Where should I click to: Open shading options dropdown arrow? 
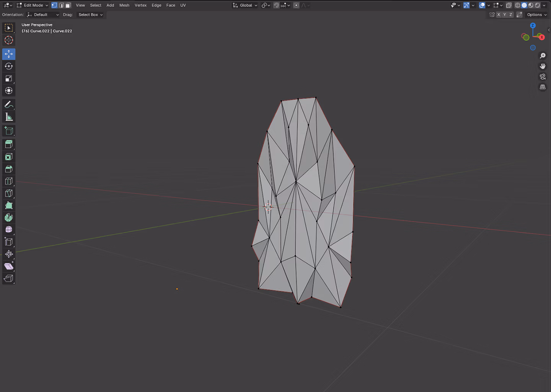point(544,5)
